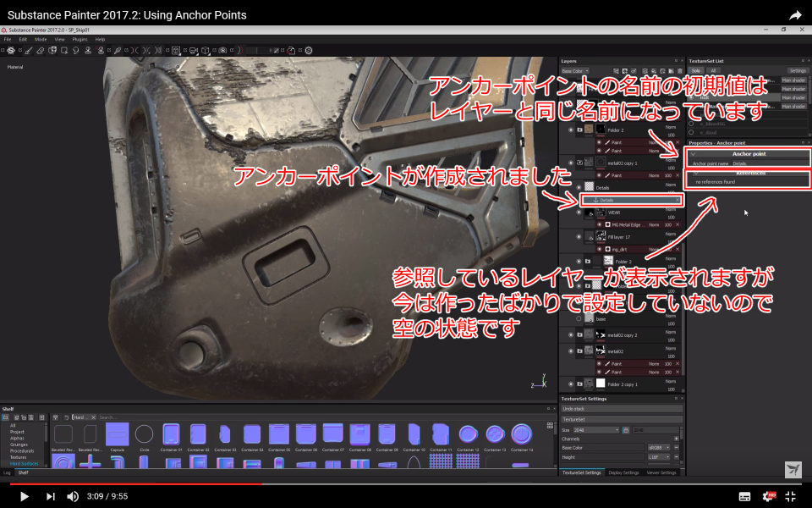
Task: Select the Paint brush tool
Action: click(x=29, y=50)
